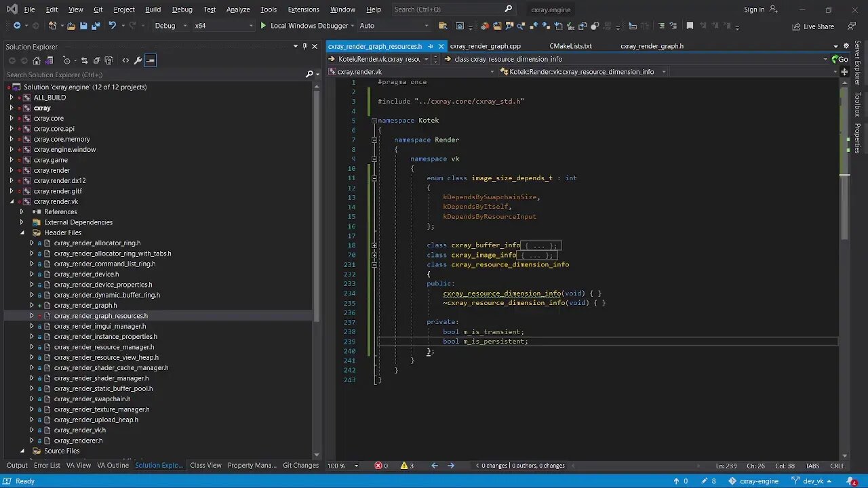
Task: Collapse the namespace Kotek code block
Action: (374, 121)
